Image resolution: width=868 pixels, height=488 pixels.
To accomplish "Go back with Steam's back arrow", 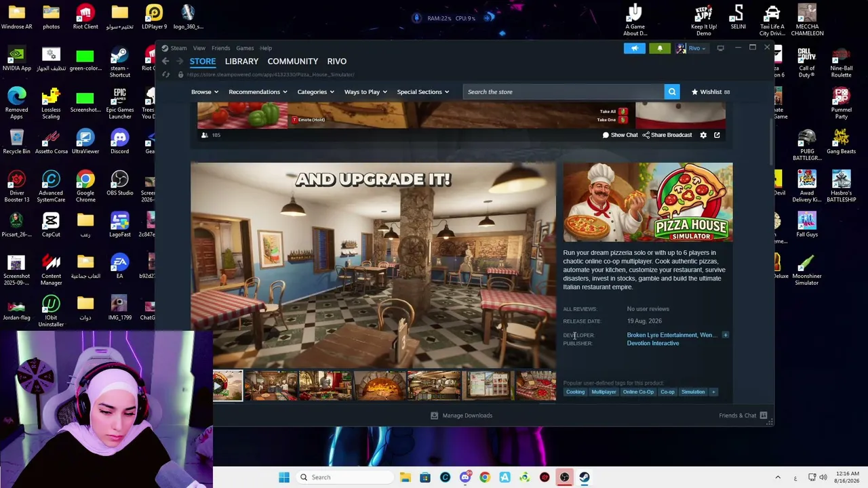I will 165,61.
